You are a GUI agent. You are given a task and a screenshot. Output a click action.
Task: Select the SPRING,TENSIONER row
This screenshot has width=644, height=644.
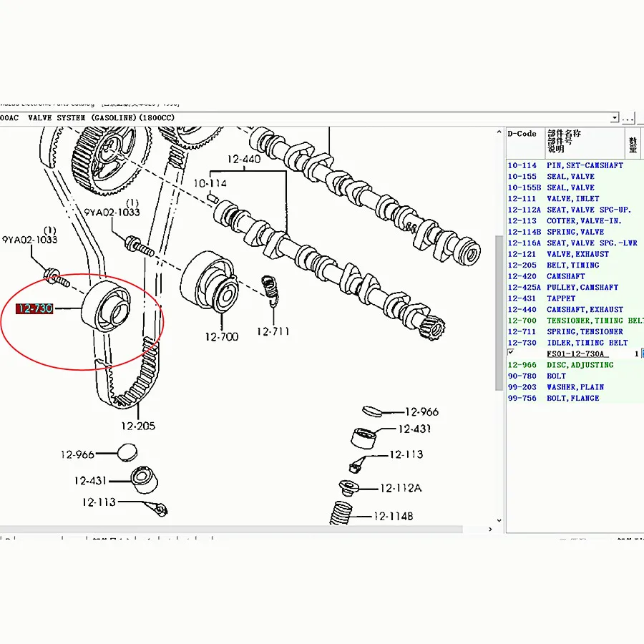[x=575, y=332]
